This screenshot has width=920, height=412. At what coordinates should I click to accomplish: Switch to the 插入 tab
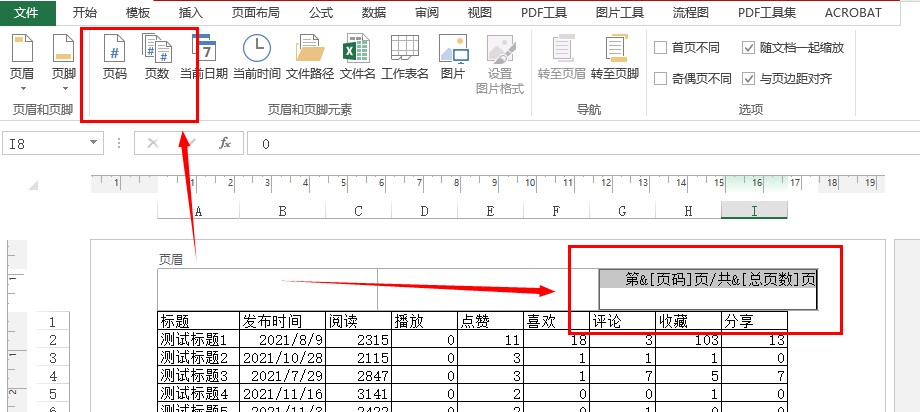pos(190,13)
